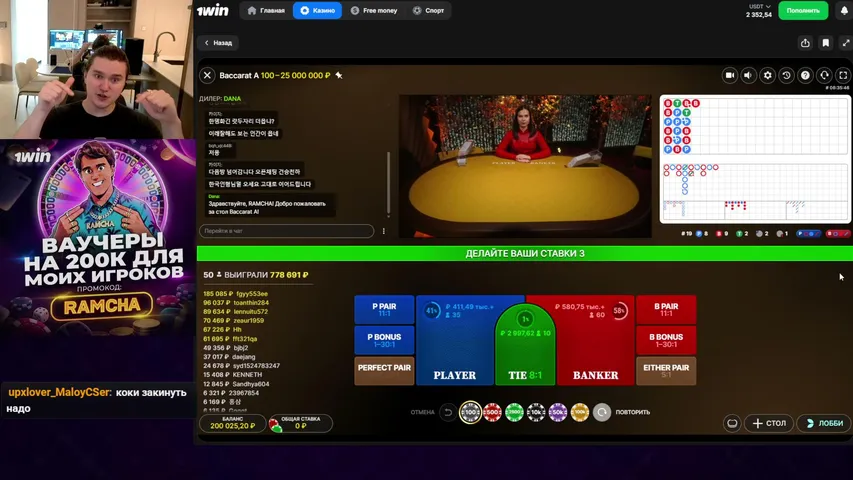The height and width of the screenshot is (480, 853).
Task: Click winner row KENNETH
Action: tap(233, 374)
